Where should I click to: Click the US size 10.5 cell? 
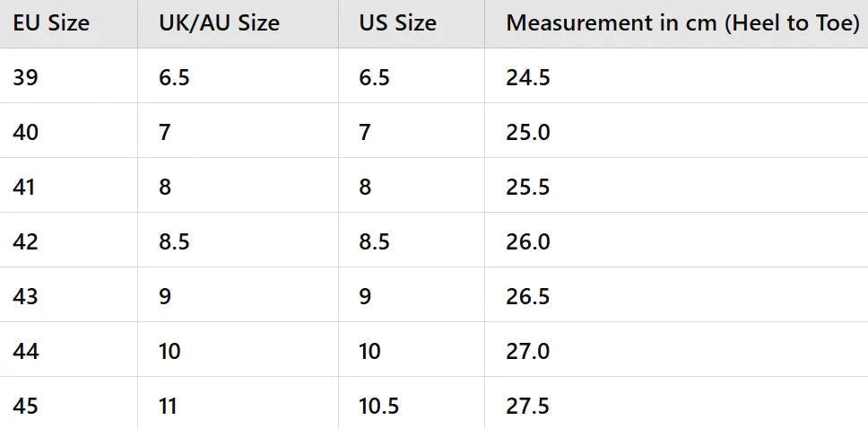click(412, 403)
